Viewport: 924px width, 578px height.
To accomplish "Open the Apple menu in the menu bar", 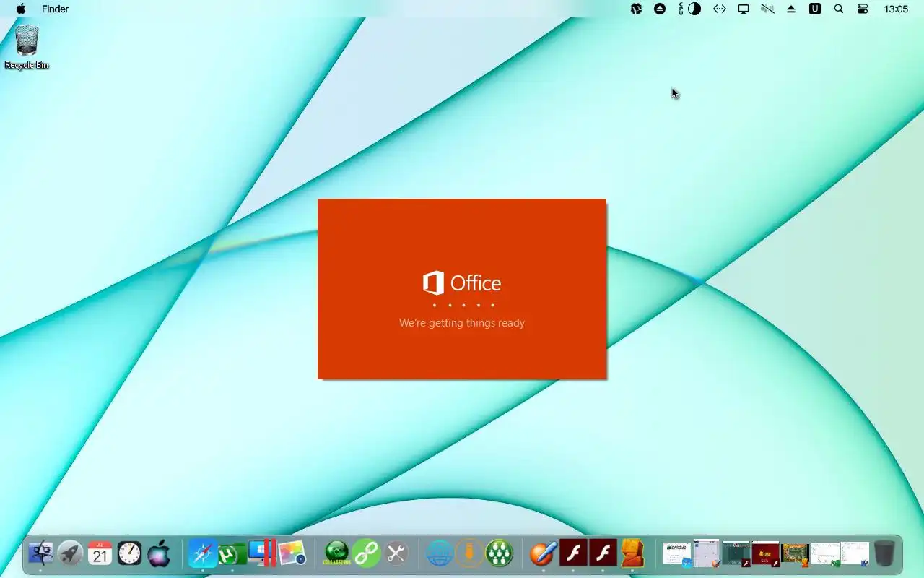I will coord(21,9).
